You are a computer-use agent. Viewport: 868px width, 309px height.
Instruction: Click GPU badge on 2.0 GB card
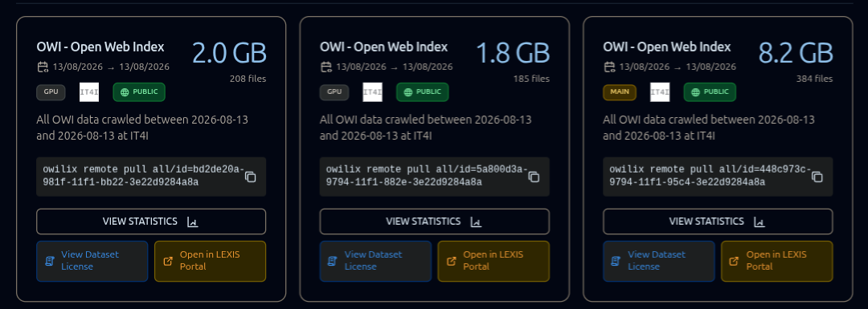pos(51,92)
